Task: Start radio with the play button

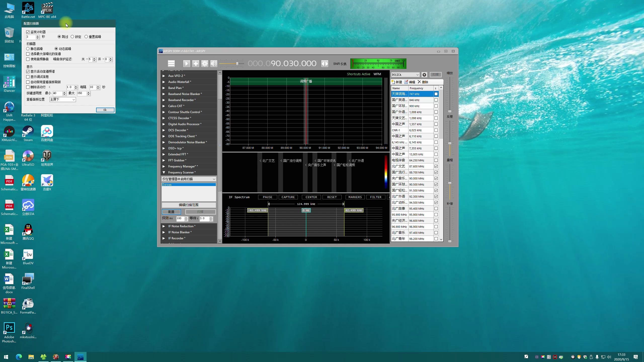Action: click(186, 64)
